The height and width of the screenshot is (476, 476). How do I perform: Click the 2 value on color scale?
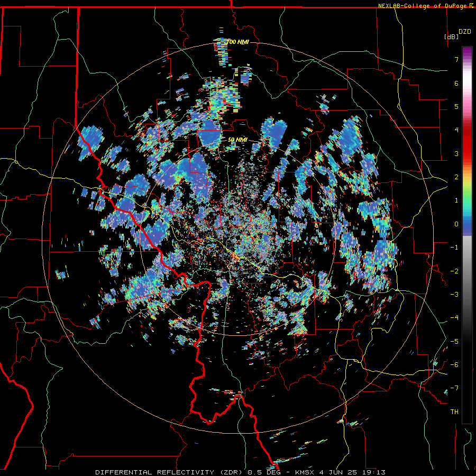[x=456, y=177]
